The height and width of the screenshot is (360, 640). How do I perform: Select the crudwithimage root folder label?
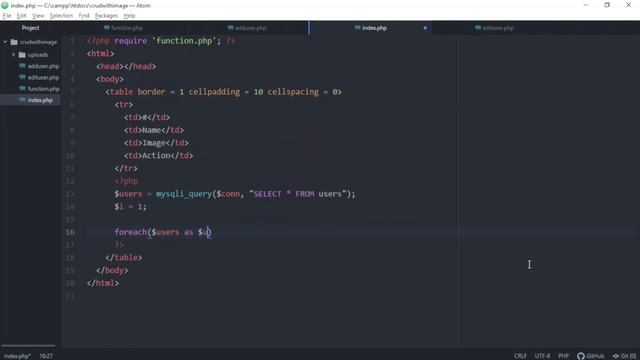point(38,42)
